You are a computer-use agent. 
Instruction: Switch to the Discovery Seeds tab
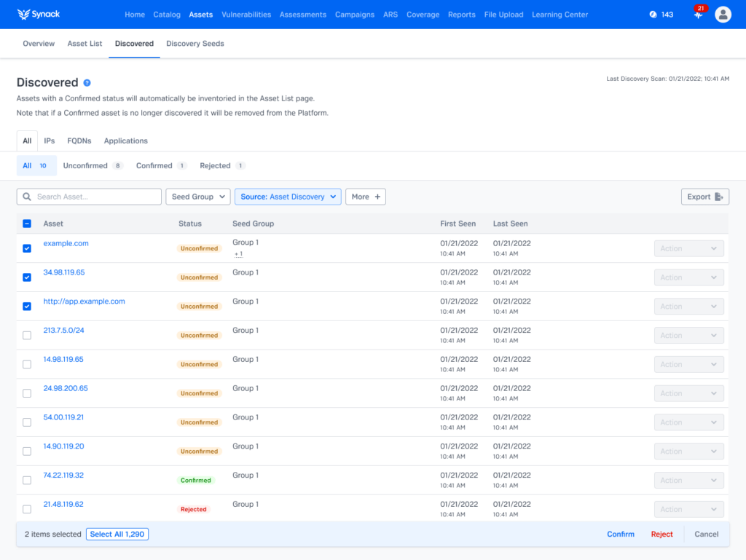pyautogui.click(x=195, y=44)
